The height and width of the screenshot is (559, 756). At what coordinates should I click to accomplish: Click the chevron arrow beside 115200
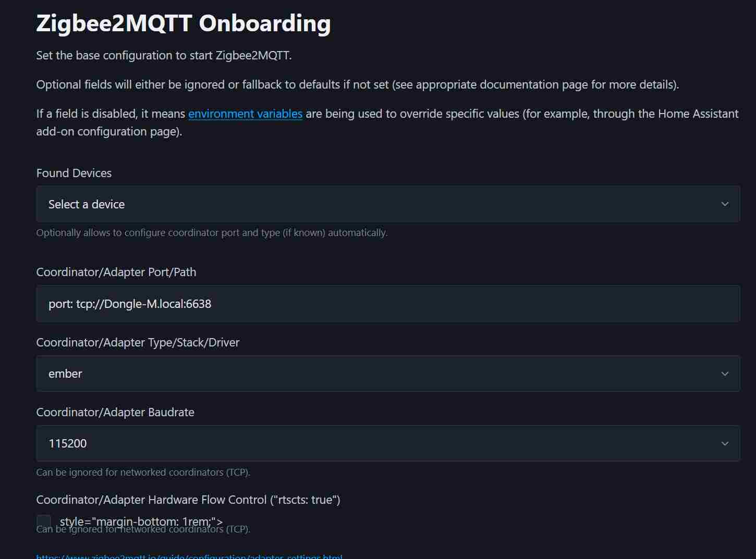tap(725, 443)
